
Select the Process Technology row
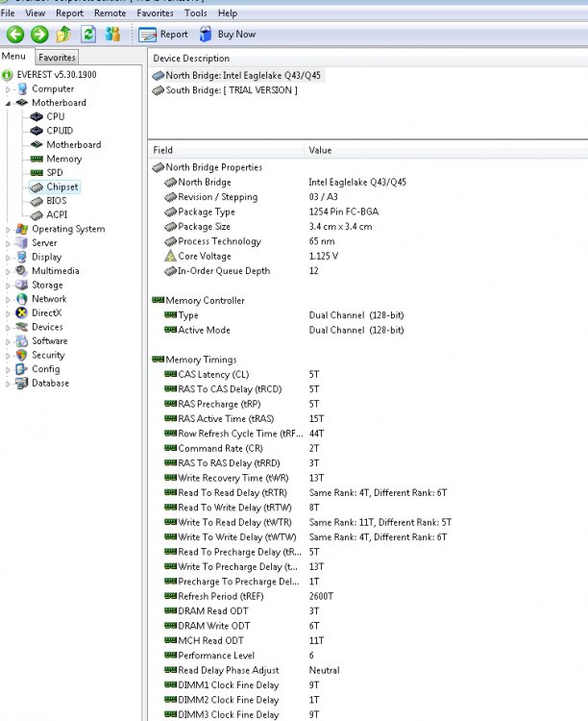(368, 241)
